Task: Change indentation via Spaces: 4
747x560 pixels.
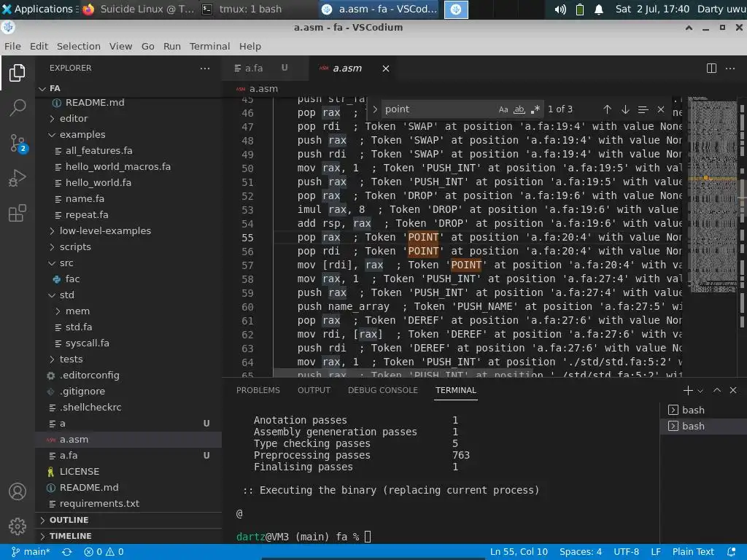Action: pos(580,552)
